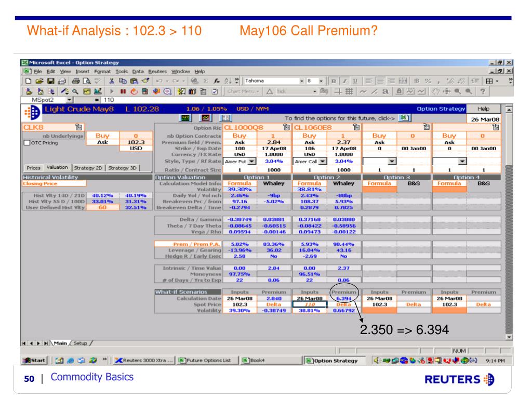Tick the OTC Pricing checkbox
This screenshot has height=399, width=532.
27,143
